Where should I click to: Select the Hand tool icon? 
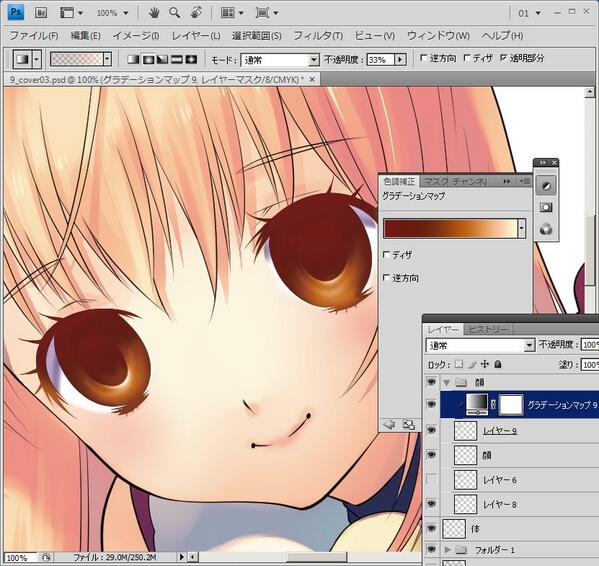tap(154, 13)
